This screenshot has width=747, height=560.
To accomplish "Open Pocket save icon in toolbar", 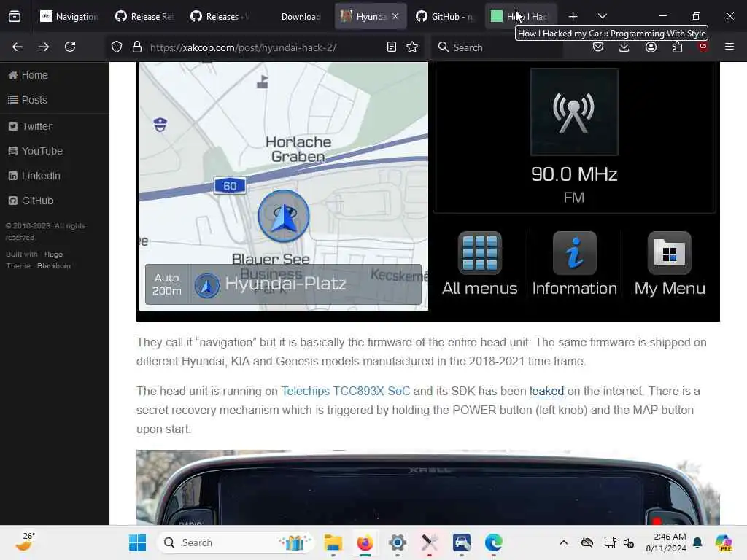I will [x=598, y=47].
